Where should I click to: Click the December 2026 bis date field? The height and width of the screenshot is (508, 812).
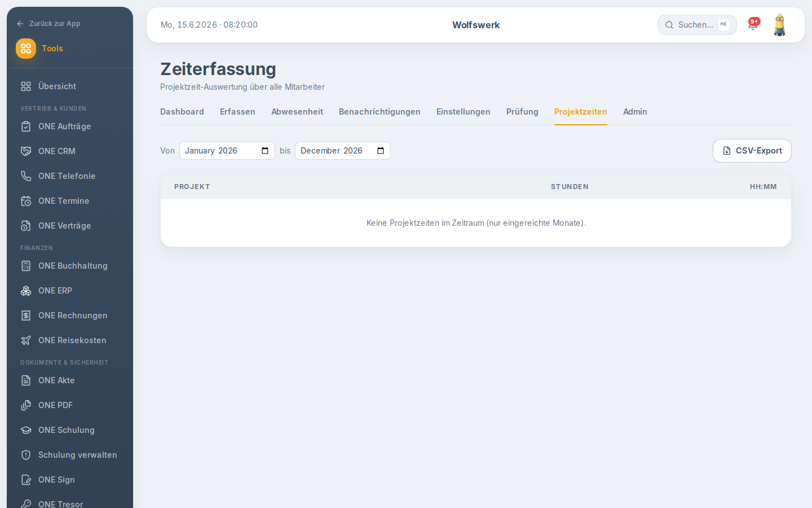(x=343, y=151)
